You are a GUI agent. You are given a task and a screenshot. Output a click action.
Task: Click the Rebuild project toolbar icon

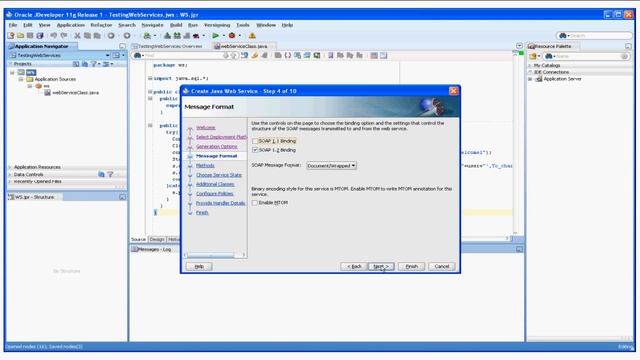point(177,36)
